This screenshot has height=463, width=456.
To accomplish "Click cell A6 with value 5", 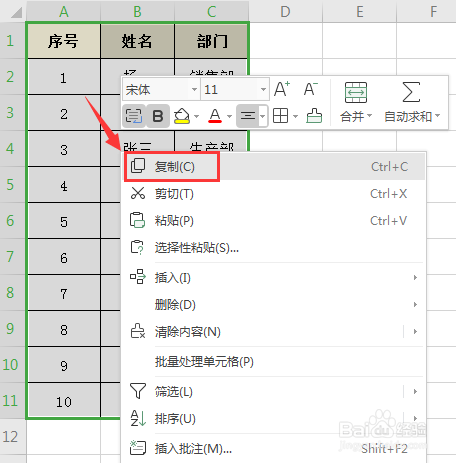I will tap(64, 222).
